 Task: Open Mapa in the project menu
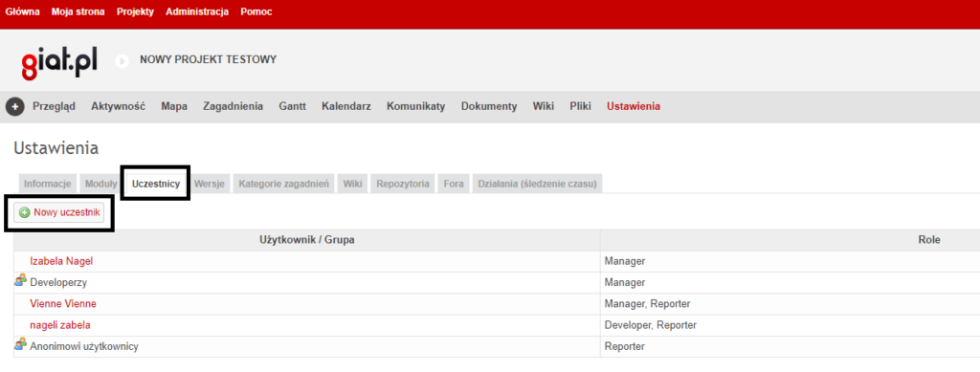(x=174, y=106)
